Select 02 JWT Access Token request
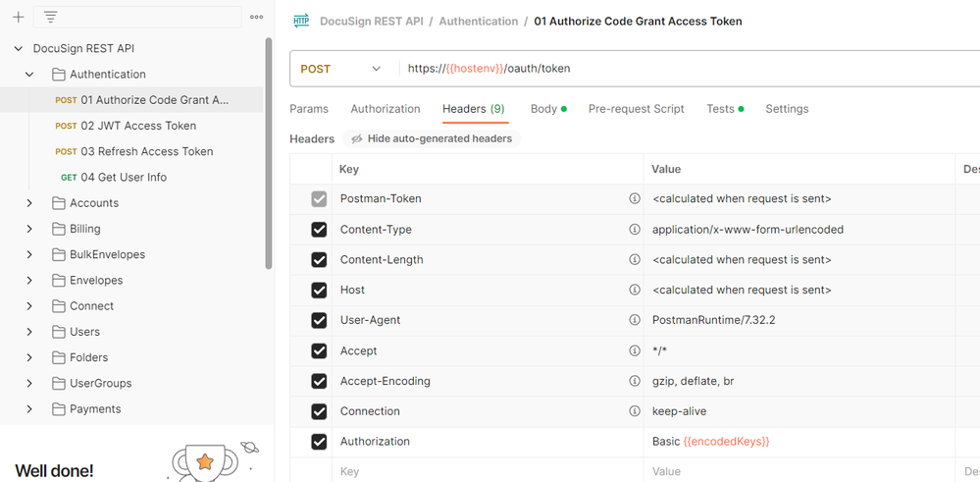 [138, 126]
